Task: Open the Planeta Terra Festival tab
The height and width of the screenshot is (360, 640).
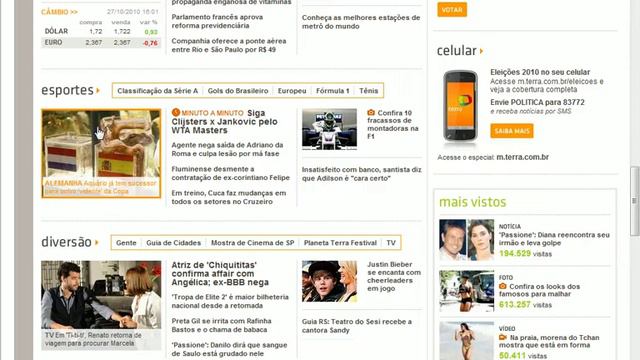Action: pyautogui.click(x=340, y=242)
